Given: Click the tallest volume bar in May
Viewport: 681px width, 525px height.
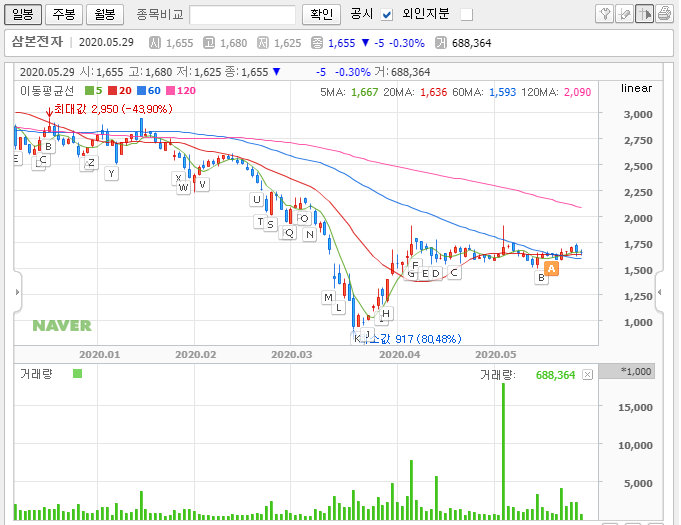Looking at the screenshot, I should pyautogui.click(x=503, y=452).
